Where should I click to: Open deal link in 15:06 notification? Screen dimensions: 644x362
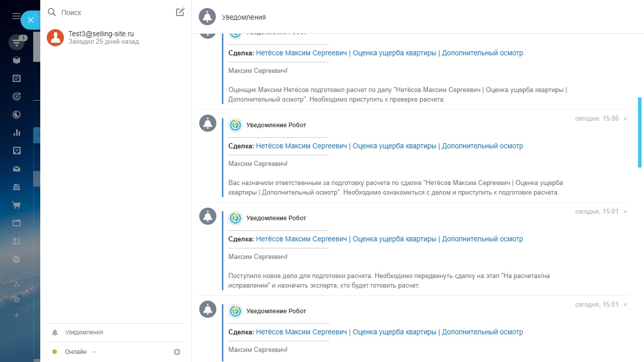[x=389, y=146]
